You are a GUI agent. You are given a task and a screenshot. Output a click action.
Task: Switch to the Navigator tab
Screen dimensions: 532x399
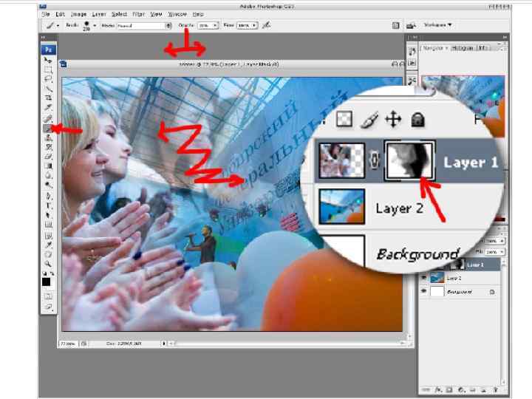pos(434,48)
